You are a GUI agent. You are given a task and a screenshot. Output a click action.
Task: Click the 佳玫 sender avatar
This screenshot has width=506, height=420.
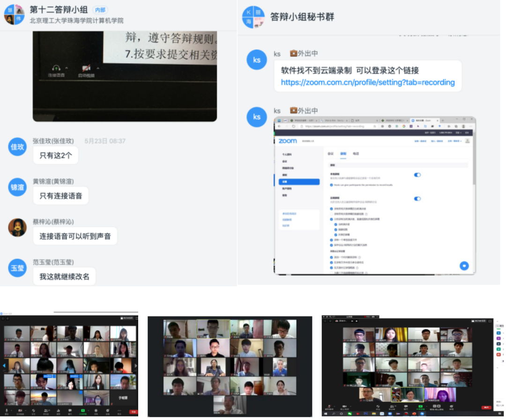pos(17,147)
